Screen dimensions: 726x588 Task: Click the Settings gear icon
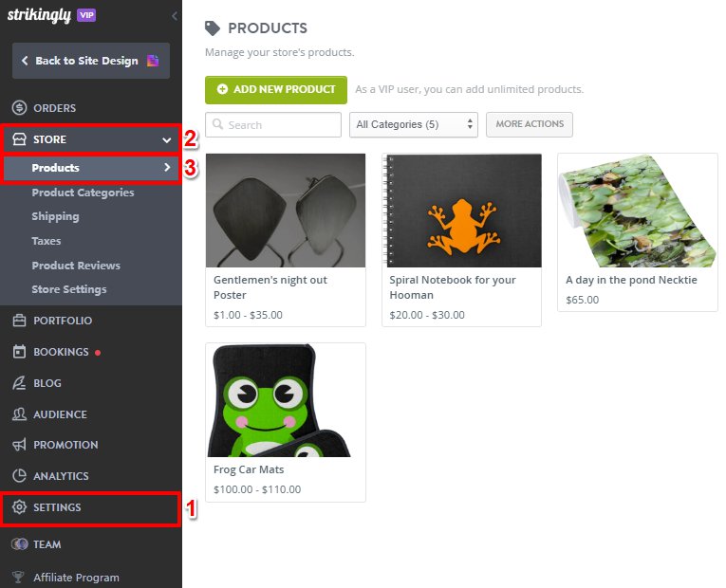(19, 507)
